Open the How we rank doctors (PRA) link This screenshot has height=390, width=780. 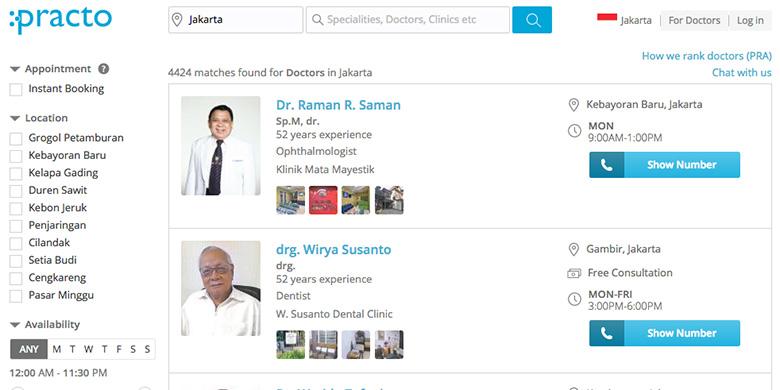click(x=706, y=56)
